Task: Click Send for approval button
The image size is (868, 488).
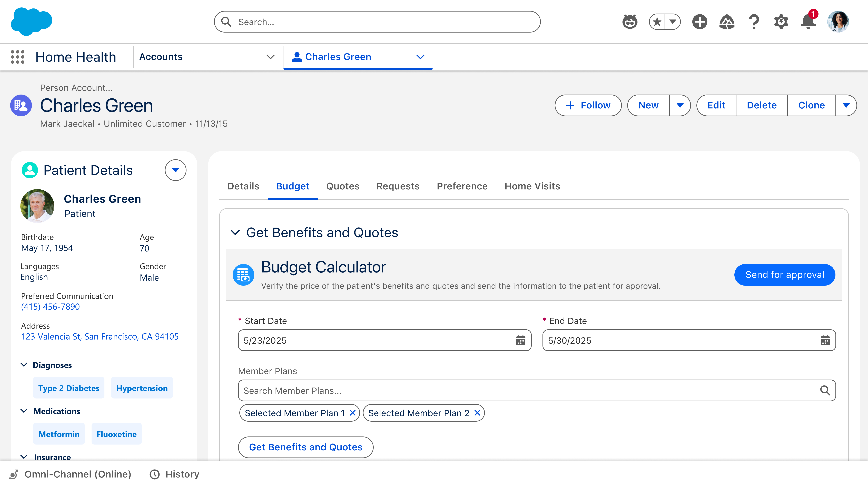Action: (x=784, y=275)
